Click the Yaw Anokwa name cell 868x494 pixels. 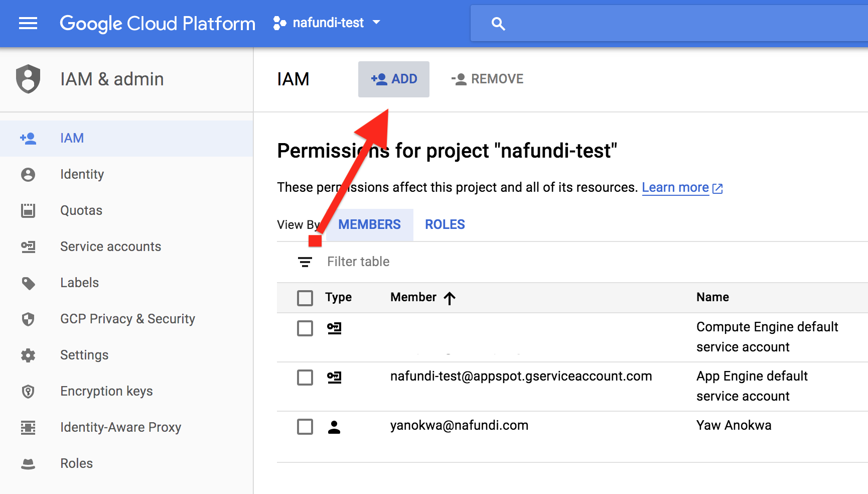pyautogui.click(x=734, y=425)
